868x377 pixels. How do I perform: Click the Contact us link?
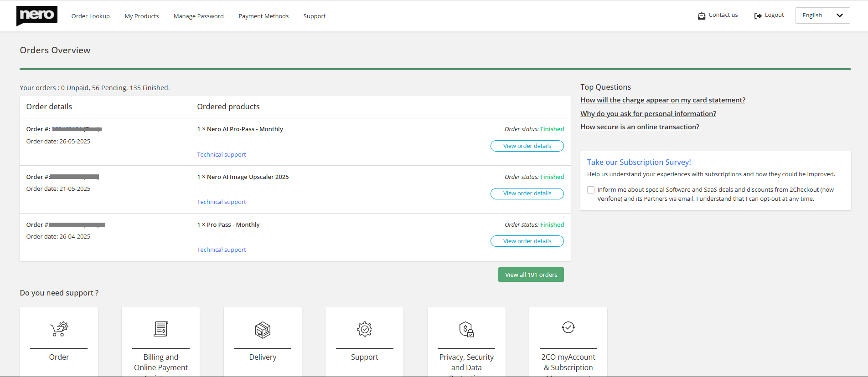point(723,15)
